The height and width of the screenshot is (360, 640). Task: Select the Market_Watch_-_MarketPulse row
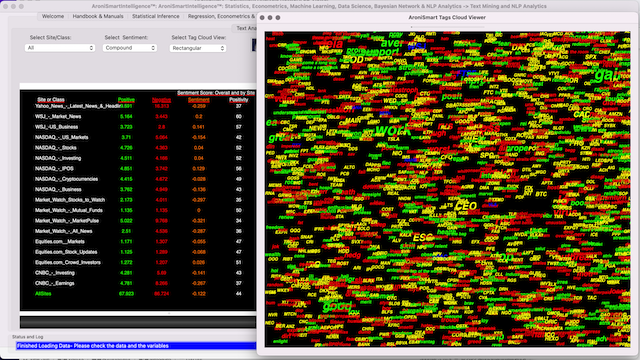click(138, 221)
